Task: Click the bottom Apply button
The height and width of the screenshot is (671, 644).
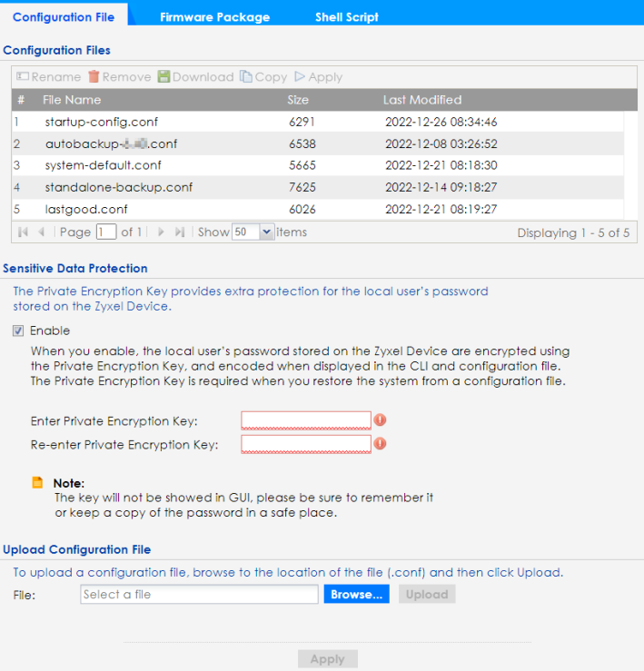Action: [327, 659]
